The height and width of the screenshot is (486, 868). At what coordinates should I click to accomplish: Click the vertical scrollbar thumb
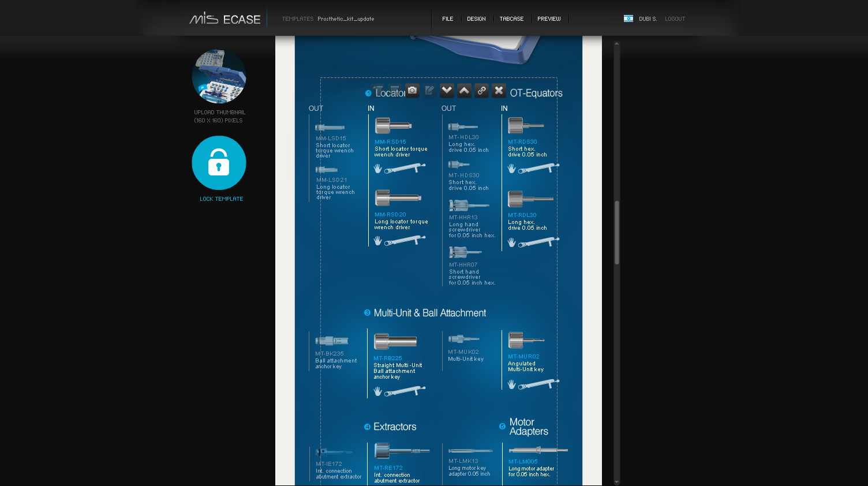click(x=616, y=233)
